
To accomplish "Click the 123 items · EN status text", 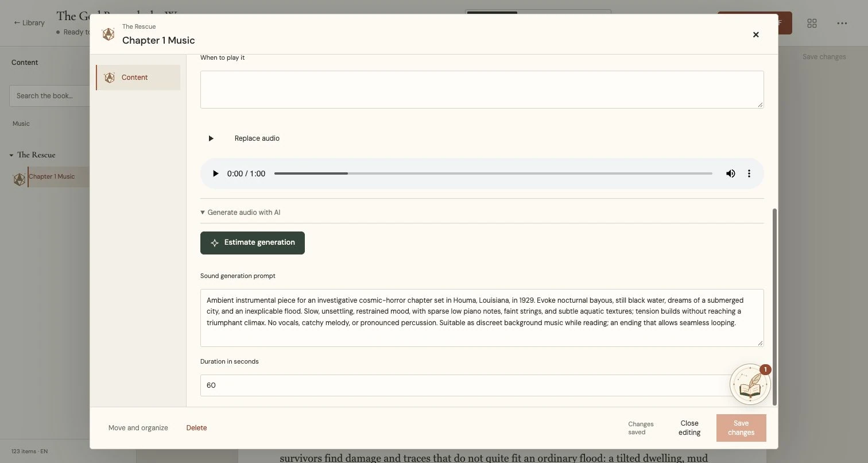I will pos(29,452).
